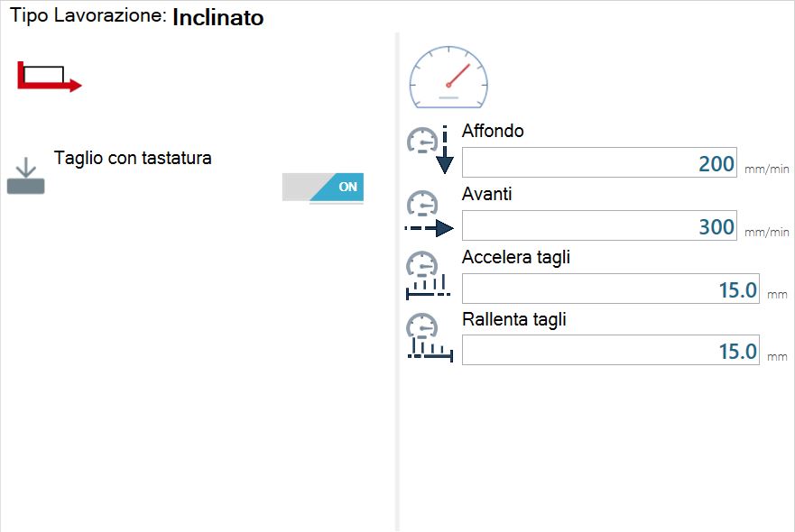Viewport: 795px width, 532px height.
Task: Click the Affondo speed input field
Action: (x=599, y=162)
